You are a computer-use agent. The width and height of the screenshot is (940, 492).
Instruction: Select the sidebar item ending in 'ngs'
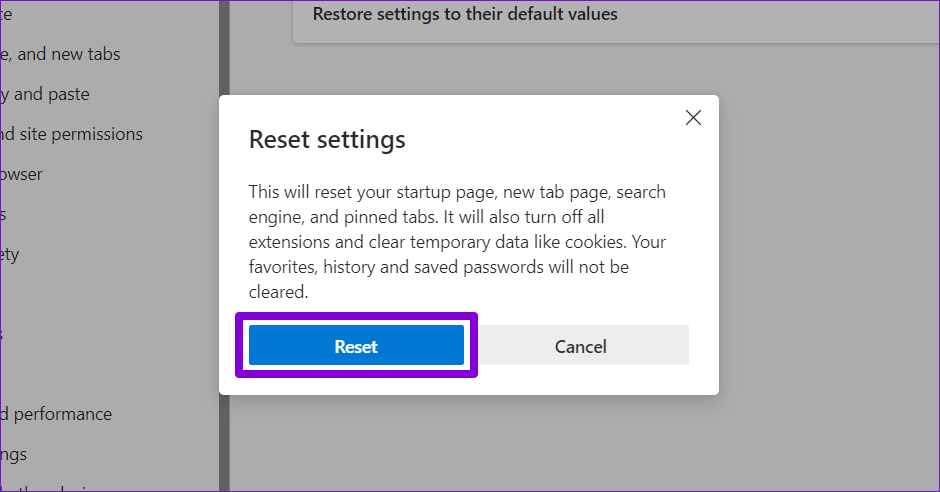(14, 454)
